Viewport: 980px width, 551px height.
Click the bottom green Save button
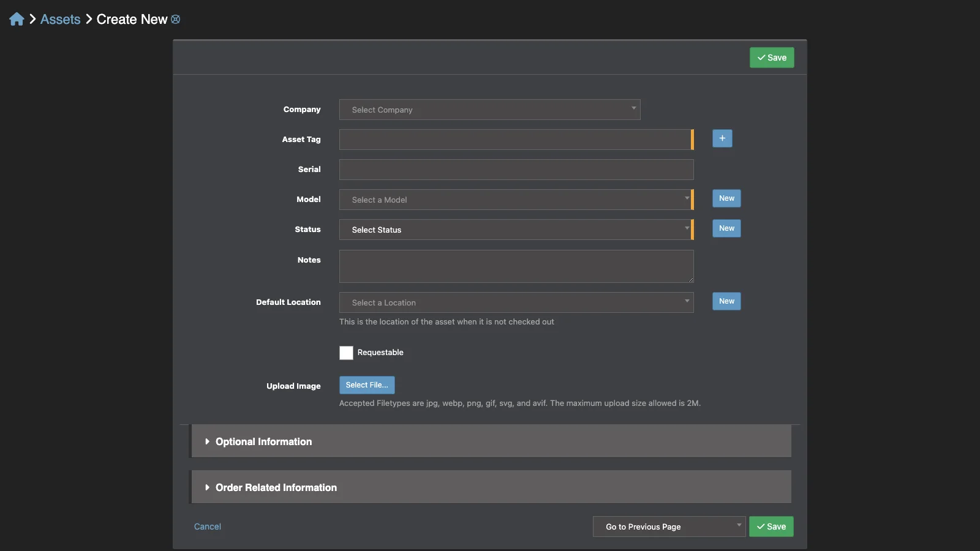(x=771, y=527)
